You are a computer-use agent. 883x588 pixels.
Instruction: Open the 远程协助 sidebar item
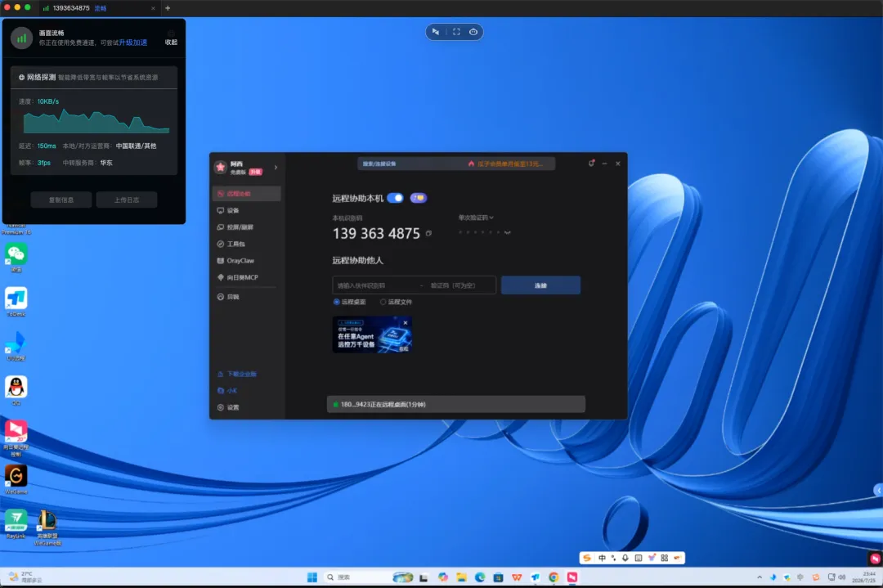(x=247, y=194)
